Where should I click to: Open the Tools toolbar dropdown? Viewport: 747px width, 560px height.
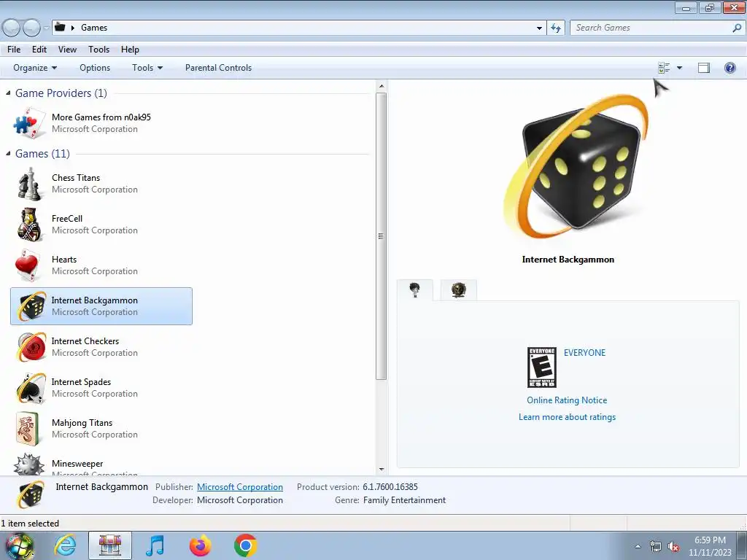pos(147,68)
